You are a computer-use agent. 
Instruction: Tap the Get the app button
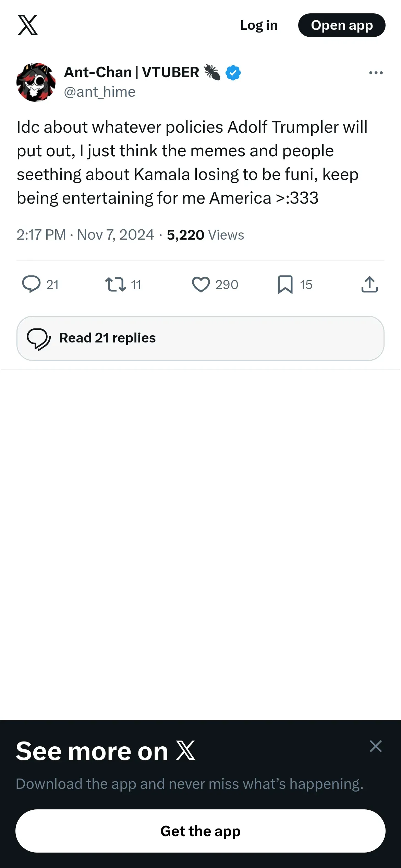tap(200, 831)
